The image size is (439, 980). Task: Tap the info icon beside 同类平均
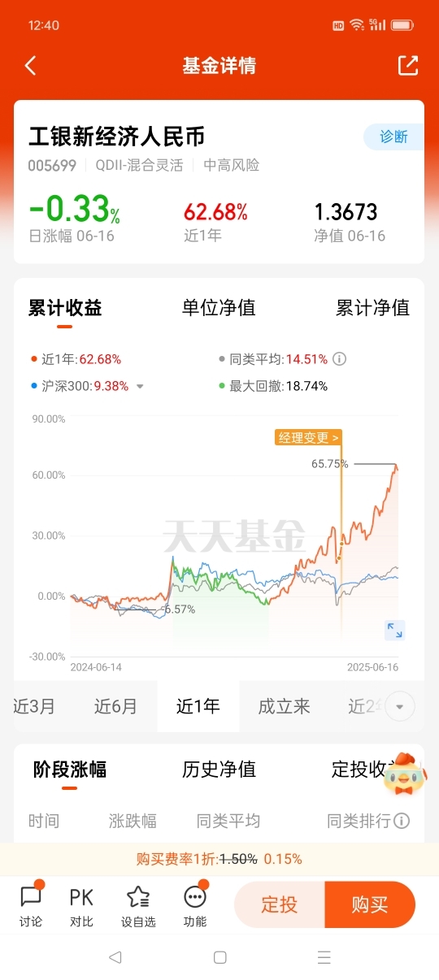point(340,358)
